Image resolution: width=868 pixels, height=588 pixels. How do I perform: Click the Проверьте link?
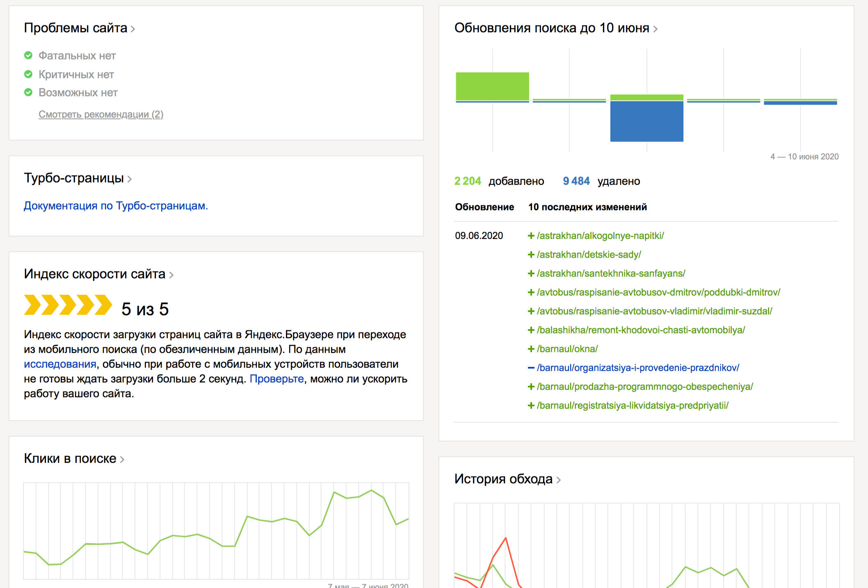click(276, 379)
